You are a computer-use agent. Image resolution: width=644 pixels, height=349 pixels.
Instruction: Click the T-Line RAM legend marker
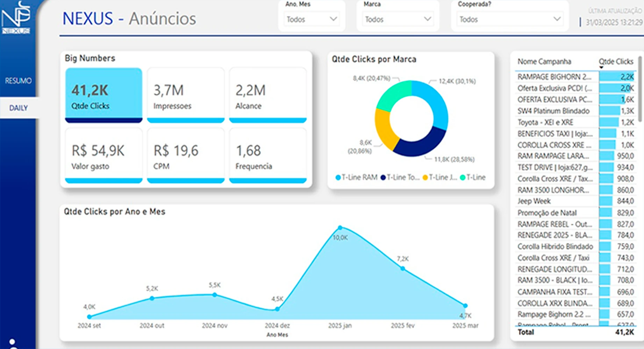[338, 178]
